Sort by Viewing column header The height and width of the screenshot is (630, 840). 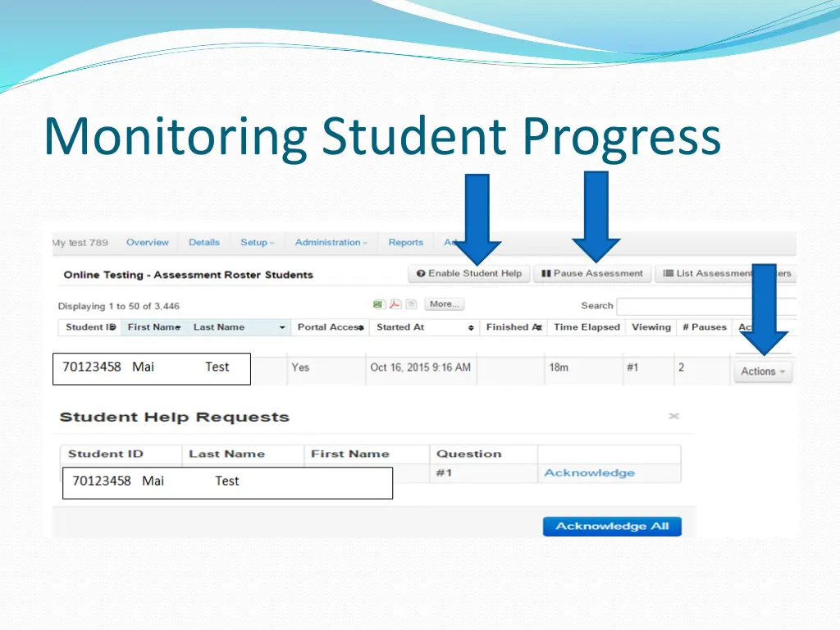(651, 327)
